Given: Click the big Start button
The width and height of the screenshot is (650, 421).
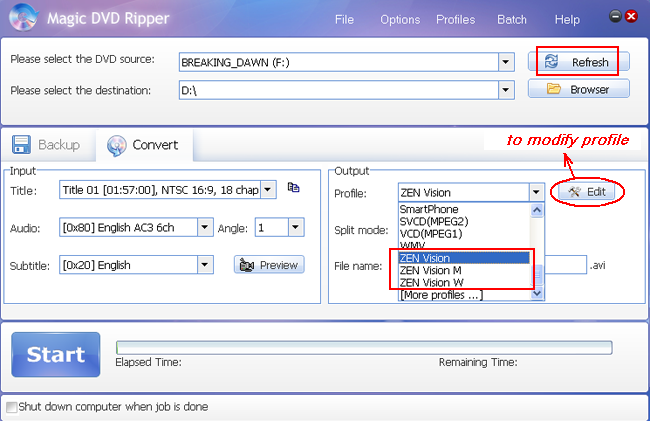Looking at the screenshot, I should click(x=56, y=354).
